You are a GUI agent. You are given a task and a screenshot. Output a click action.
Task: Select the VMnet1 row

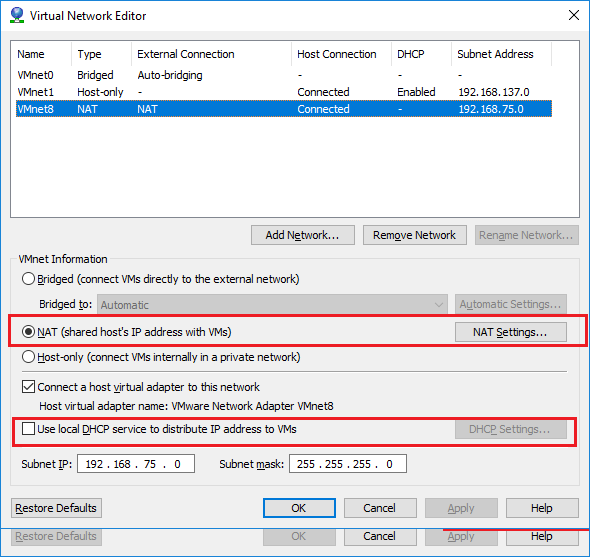click(284, 92)
